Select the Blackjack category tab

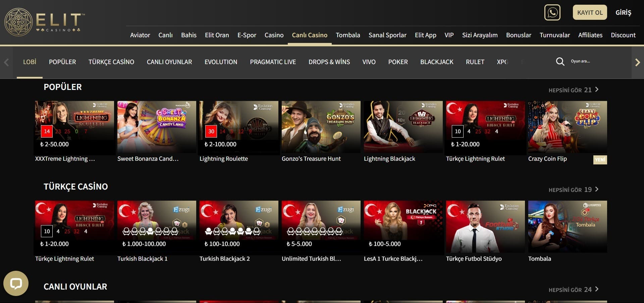coord(436,62)
